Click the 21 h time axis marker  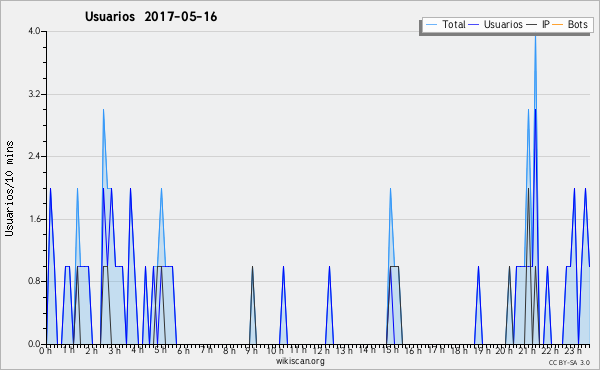pos(528,350)
